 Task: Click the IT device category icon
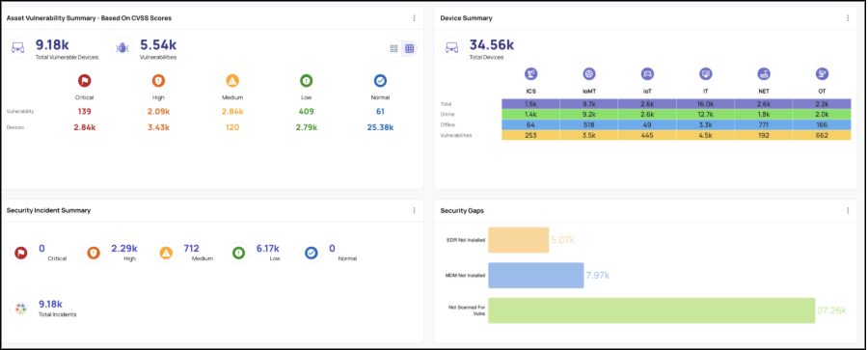706,73
